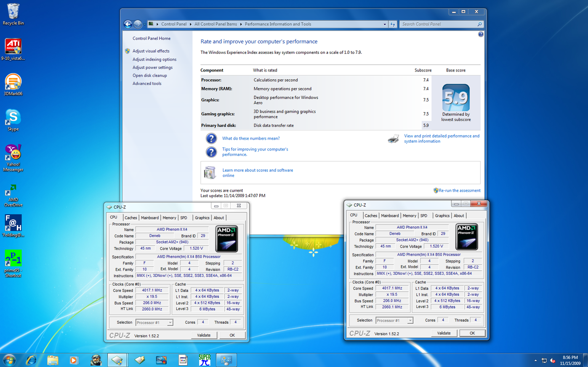Click the taskbar clock showing 8:56 PM
Viewport: 588px width, 367px height.
pos(570,360)
